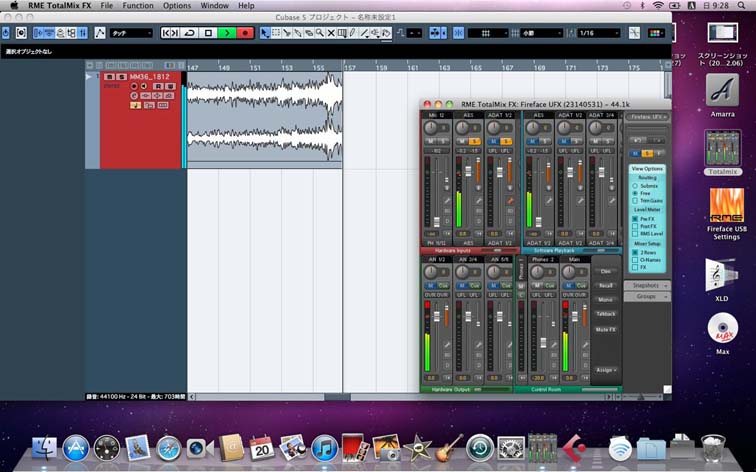Open channel settings 'e' on MM36_1812 track
This screenshot has width=756, height=472.
[134, 96]
